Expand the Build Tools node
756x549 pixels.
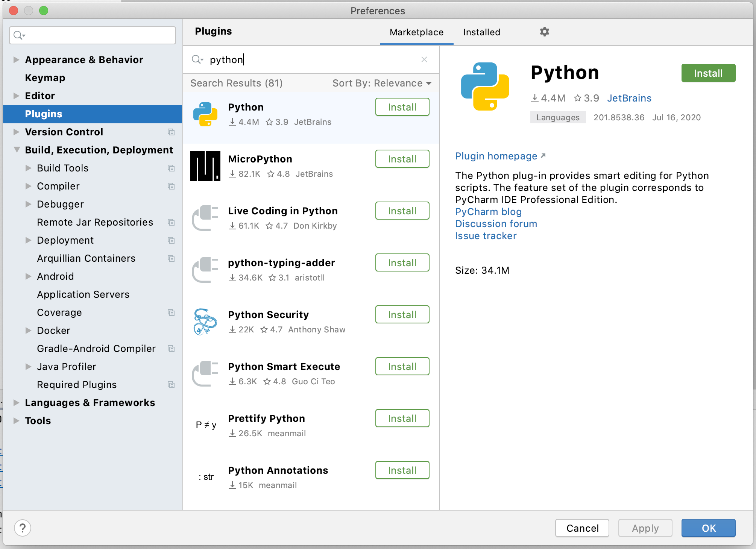(28, 168)
